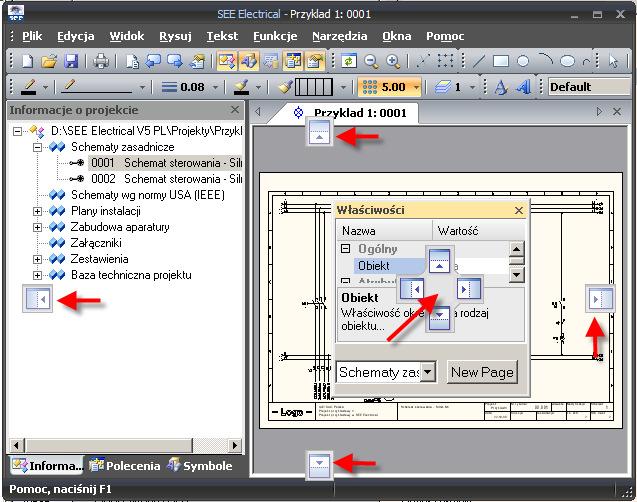
Task: Toggle the dimmed commands pane toolbar button
Action: point(271,61)
